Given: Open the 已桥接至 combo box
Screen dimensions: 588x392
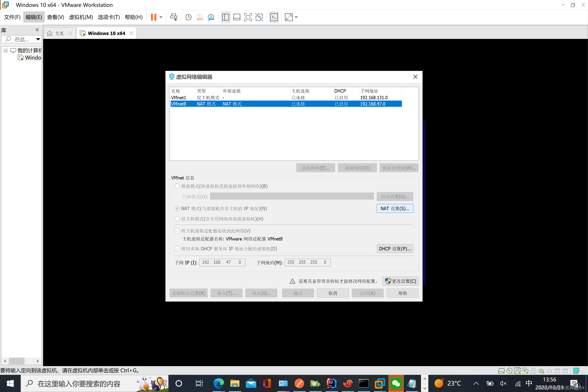Looking at the screenshot, I should (x=292, y=196).
